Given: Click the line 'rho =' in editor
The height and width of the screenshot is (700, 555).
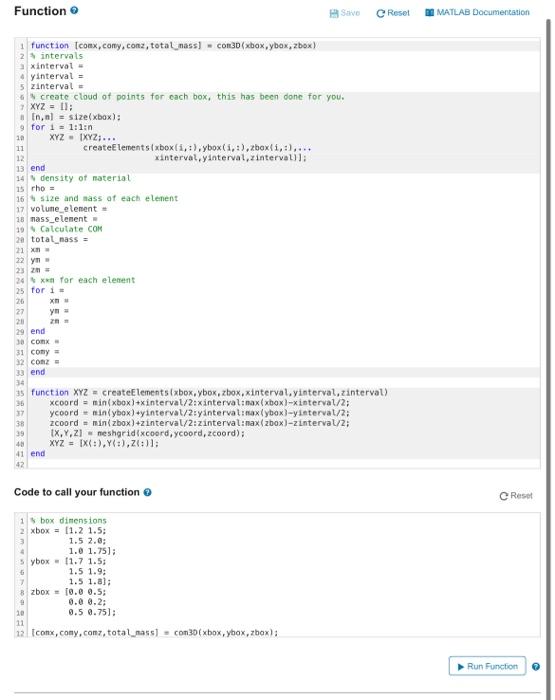Looking at the screenshot, I should coord(42,188).
